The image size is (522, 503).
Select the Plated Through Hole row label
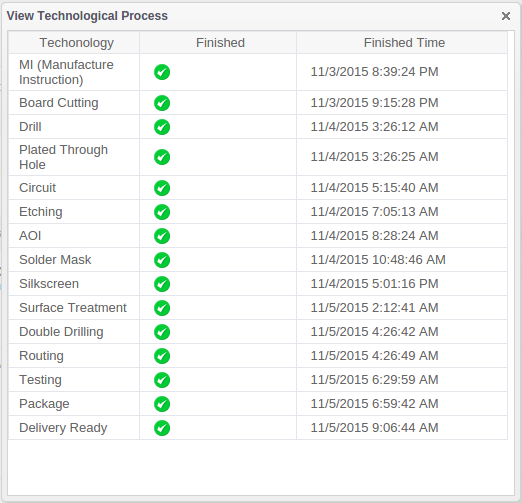[x=63, y=157]
